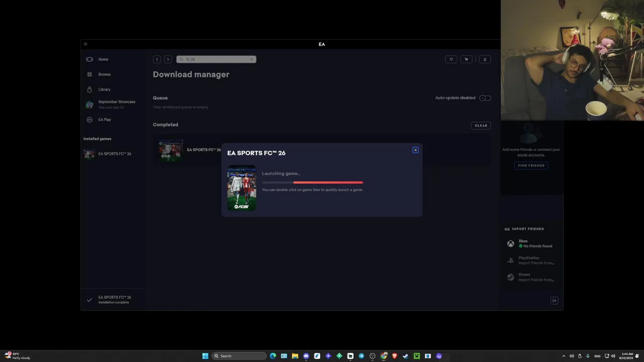The width and height of the screenshot is (644, 362).
Task: Click the back navigation arrow
Action: point(157,59)
